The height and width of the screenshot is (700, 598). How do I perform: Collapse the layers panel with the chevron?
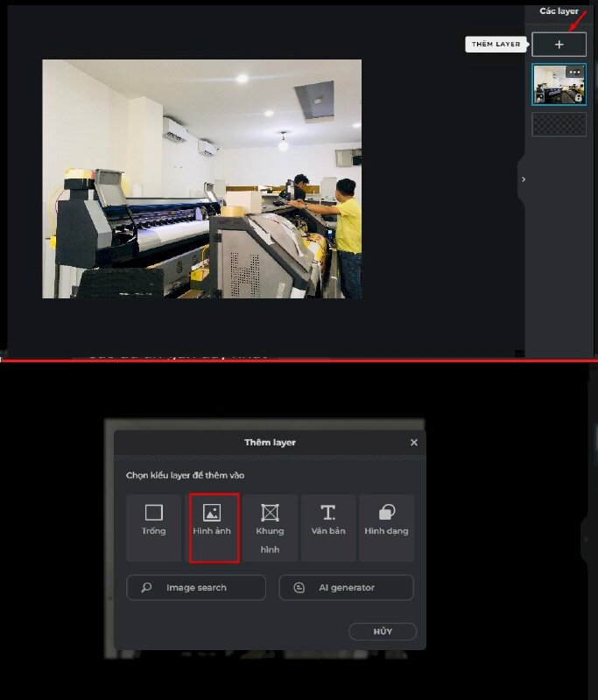(523, 179)
